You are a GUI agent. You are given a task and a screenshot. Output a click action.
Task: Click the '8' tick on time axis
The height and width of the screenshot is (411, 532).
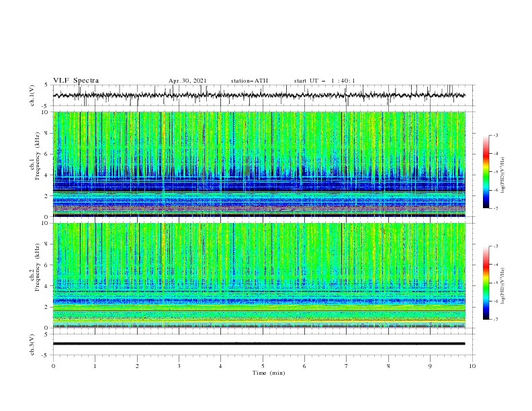(x=388, y=366)
